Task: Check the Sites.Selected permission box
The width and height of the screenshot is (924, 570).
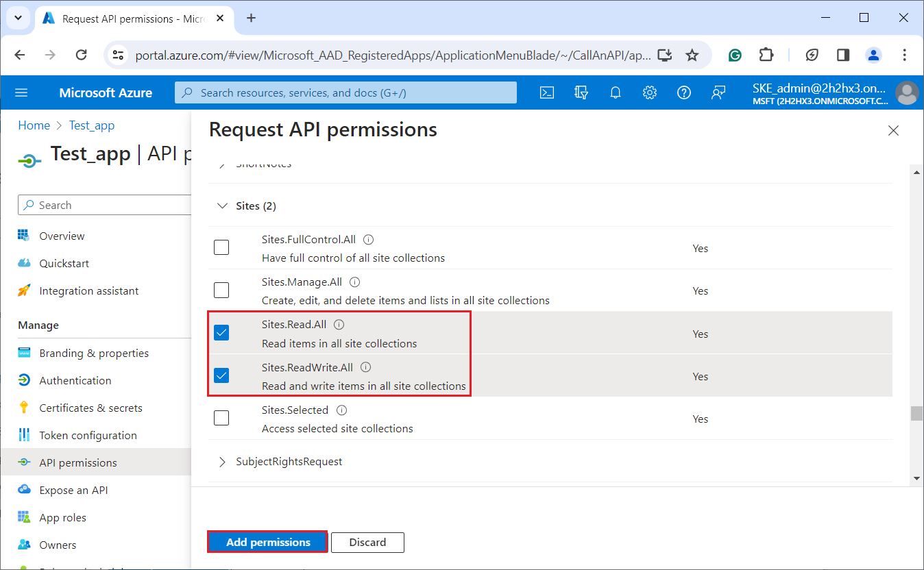Action: (x=221, y=418)
